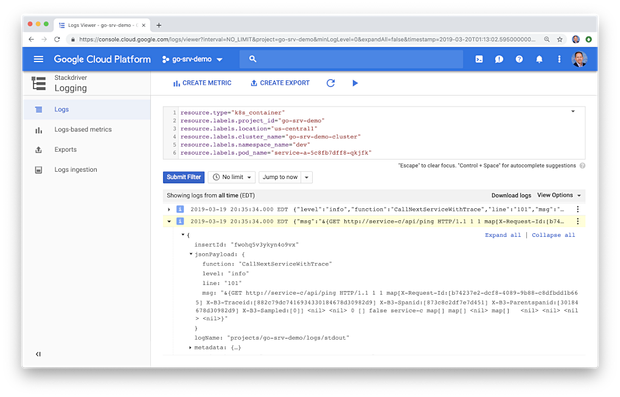Click the search icon in top bar
Screen dimensions: 620x397
click(x=253, y=59)
